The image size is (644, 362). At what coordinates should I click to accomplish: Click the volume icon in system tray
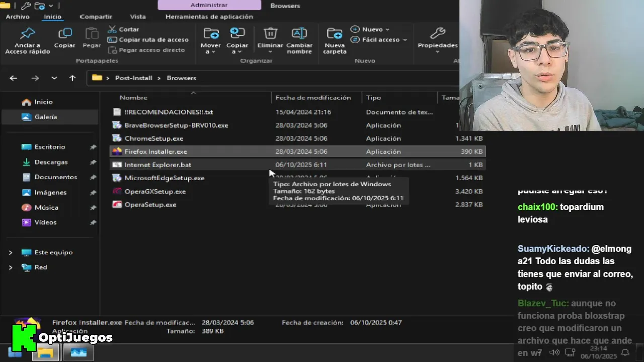click(554, 353)
